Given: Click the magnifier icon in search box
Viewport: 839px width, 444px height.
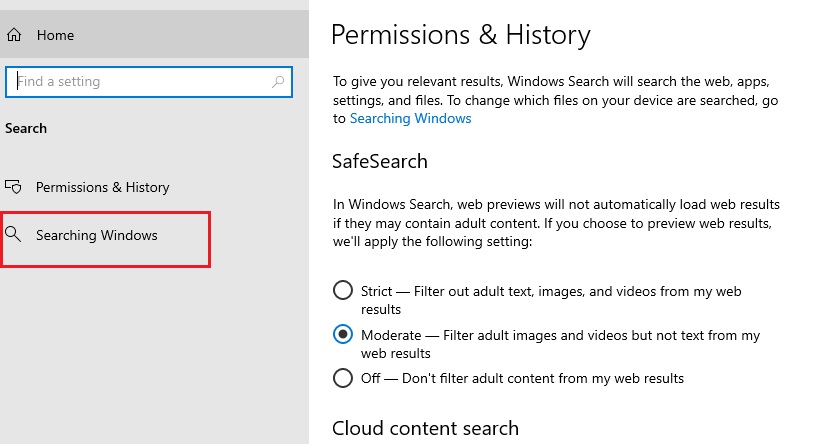Looking at the screenshot, I should (x=278, y=82).
